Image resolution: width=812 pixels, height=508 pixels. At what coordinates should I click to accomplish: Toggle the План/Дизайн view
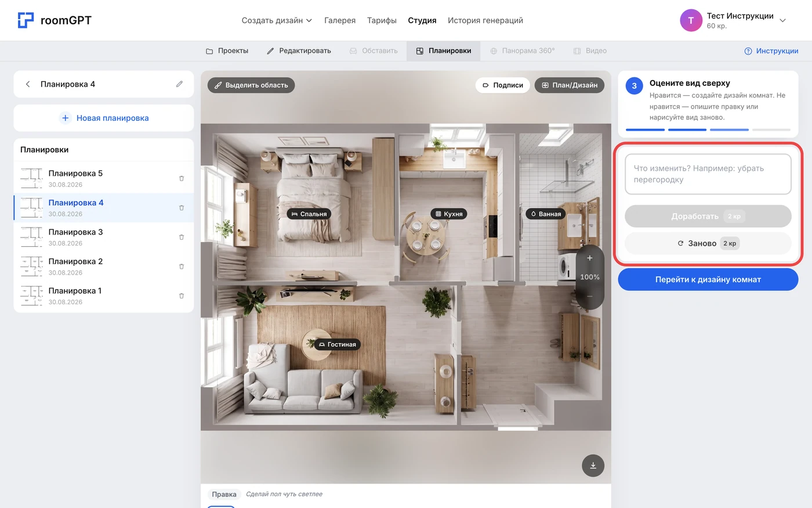(569, 85)
